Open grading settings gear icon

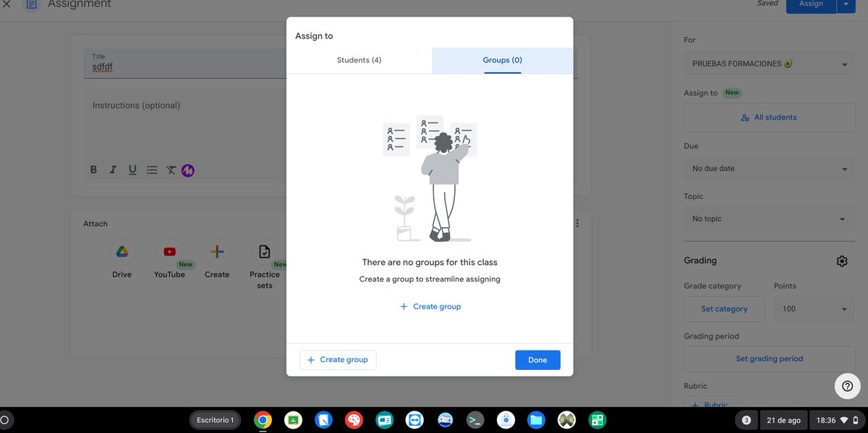[842, 261]
